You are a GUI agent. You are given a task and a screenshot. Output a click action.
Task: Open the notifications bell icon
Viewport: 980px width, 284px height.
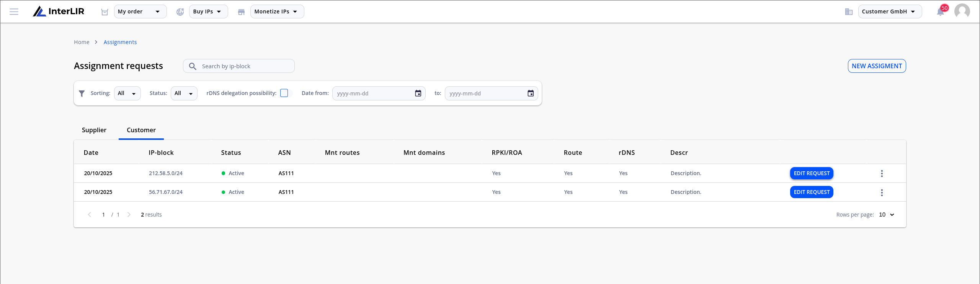940,12
